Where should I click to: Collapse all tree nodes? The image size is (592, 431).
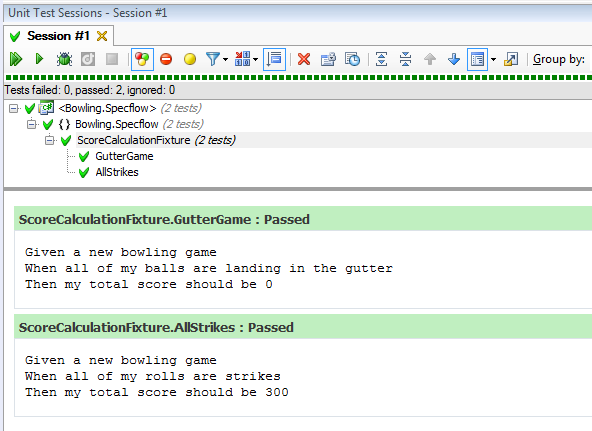click(405, 59)
